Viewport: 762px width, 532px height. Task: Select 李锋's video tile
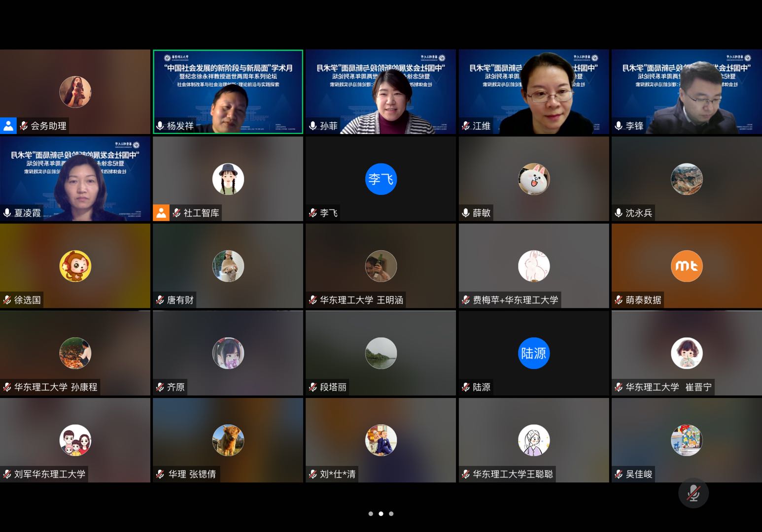tap(686, 92)
